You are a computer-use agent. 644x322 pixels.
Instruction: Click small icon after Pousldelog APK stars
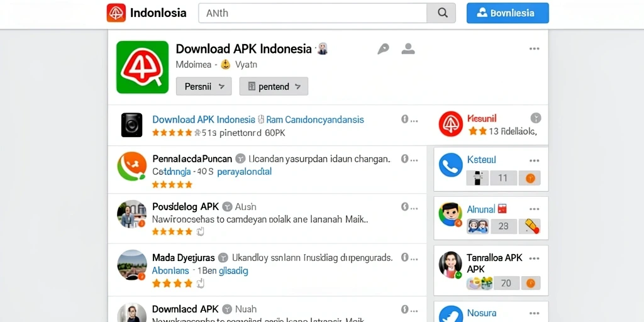[200, 231]
